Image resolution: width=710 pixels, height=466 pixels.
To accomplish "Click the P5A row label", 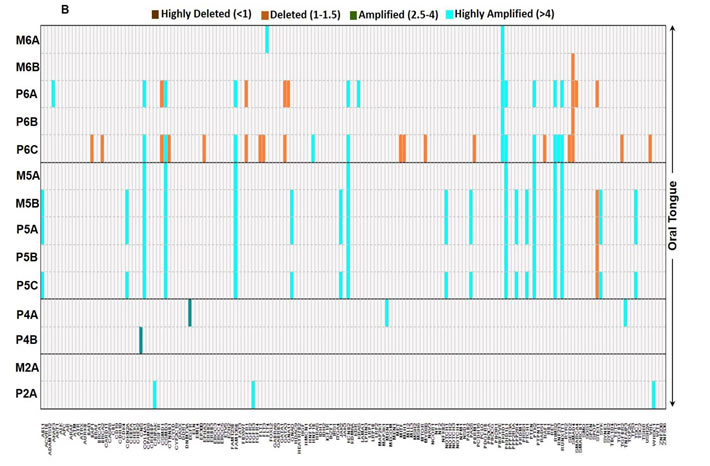I will [x=27, y=231].
